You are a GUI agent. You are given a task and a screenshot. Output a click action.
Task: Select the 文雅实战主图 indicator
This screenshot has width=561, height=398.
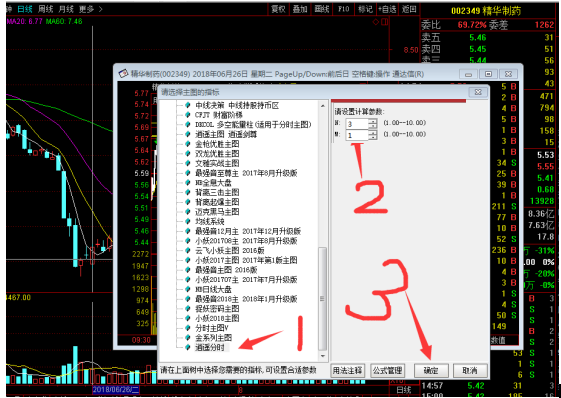pyautogui.click(x=217, y=164)
